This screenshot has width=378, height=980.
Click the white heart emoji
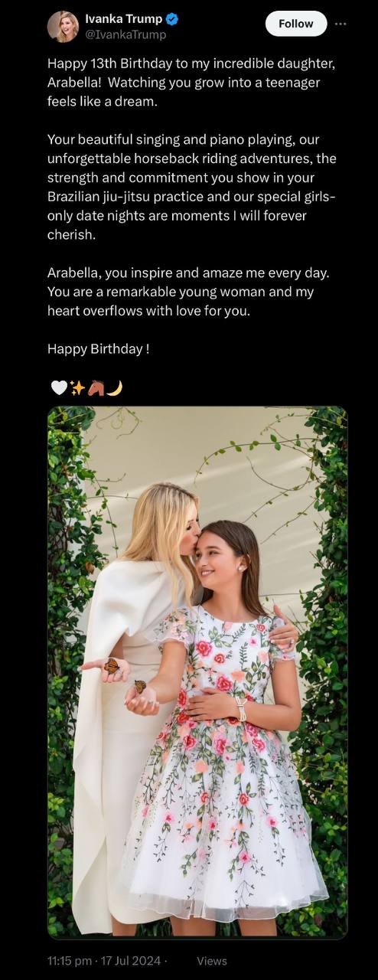point(59,388)
